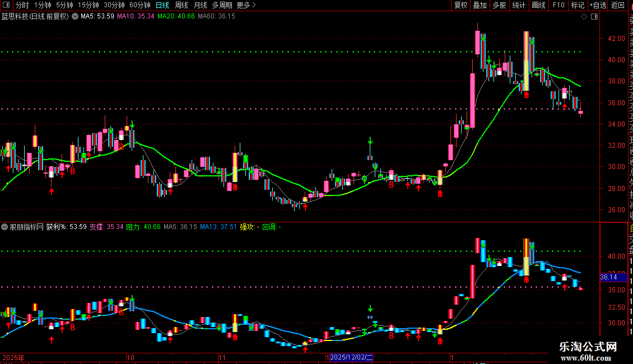Click the 强攻 indicator label
This screenshot has height=364, width=633.
pos(249,227)
